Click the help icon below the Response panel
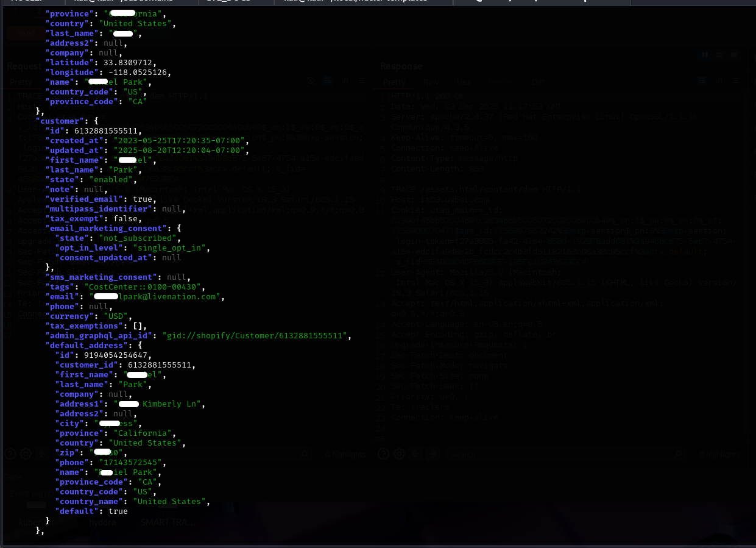756x548 pixels. pos(384,454)
